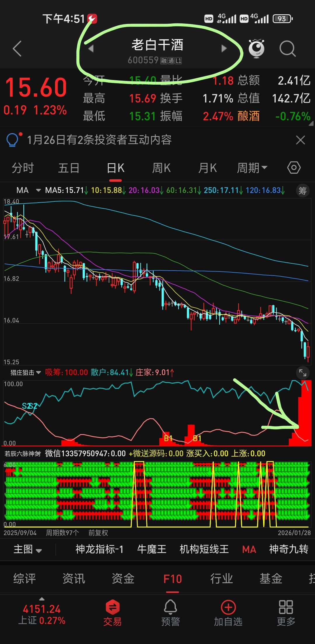315x644 pixels.
Task: Expand quote details corner triangle
Action: click(311, 123)
